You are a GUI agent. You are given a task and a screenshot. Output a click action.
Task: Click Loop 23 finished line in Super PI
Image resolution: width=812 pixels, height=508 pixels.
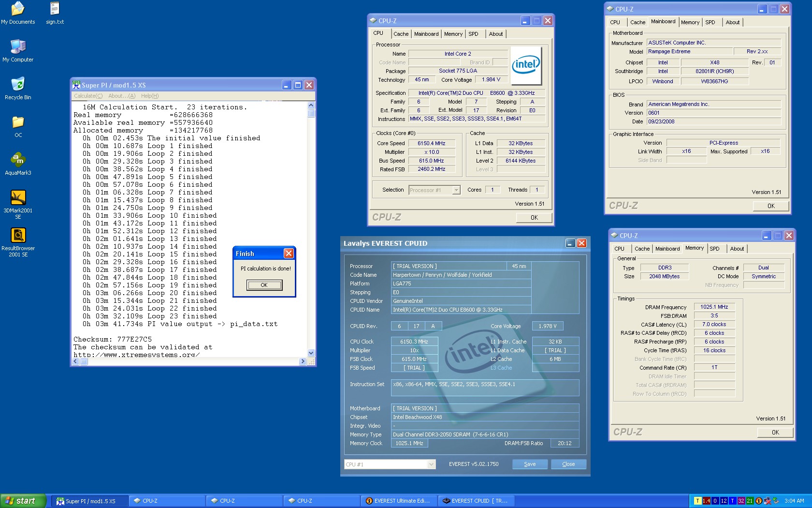point(149,316)
